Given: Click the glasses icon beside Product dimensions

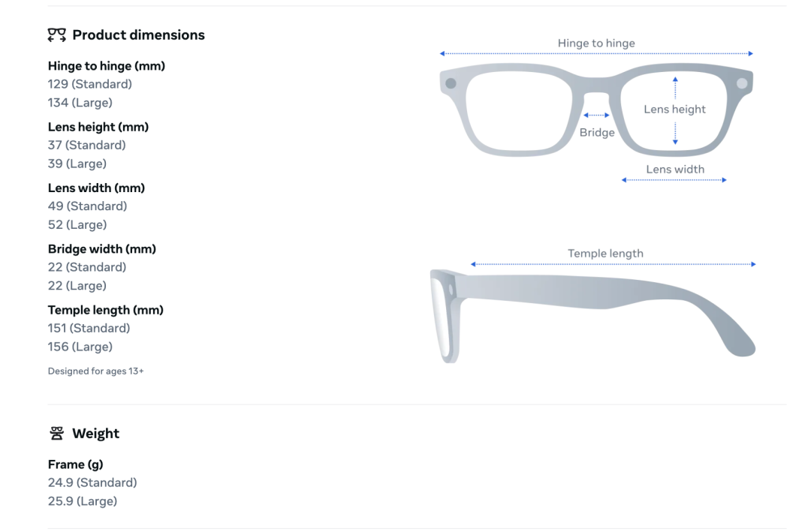Looking at the screenshot, I should pyautogui.click(x=57, y=35).
